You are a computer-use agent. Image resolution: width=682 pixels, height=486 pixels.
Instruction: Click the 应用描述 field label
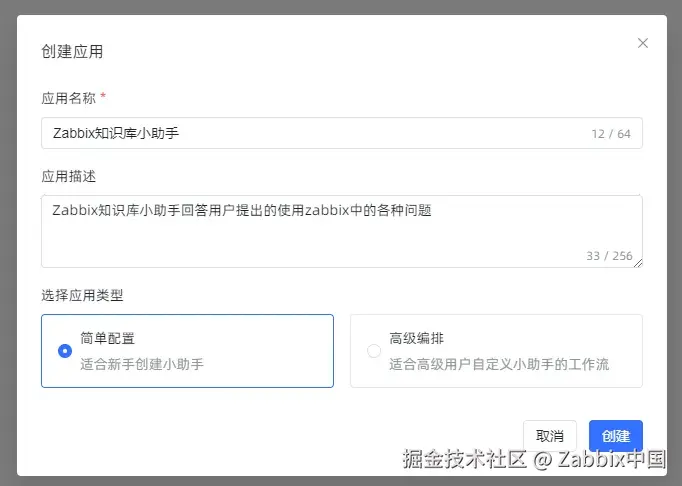point(68,176)
